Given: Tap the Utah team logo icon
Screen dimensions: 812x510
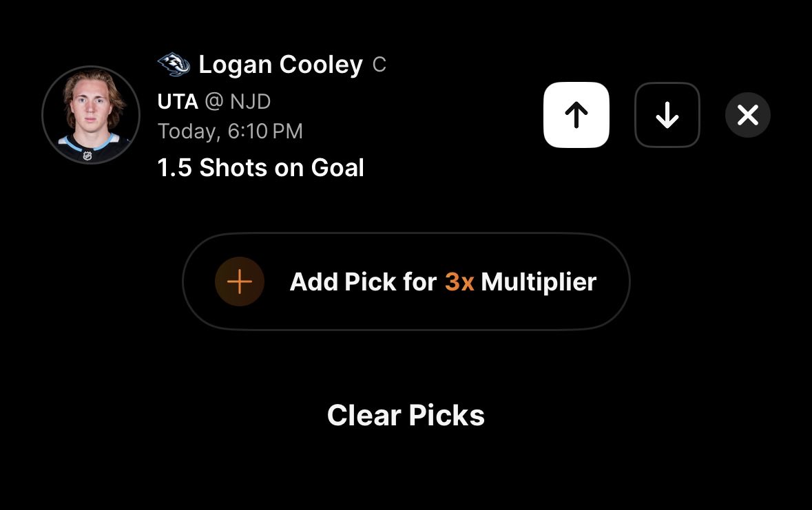Looking at the screenshot, I should tap(174, 64).
